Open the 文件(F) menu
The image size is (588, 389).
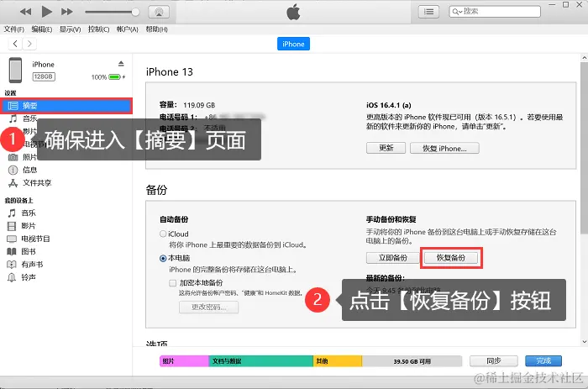14,29
